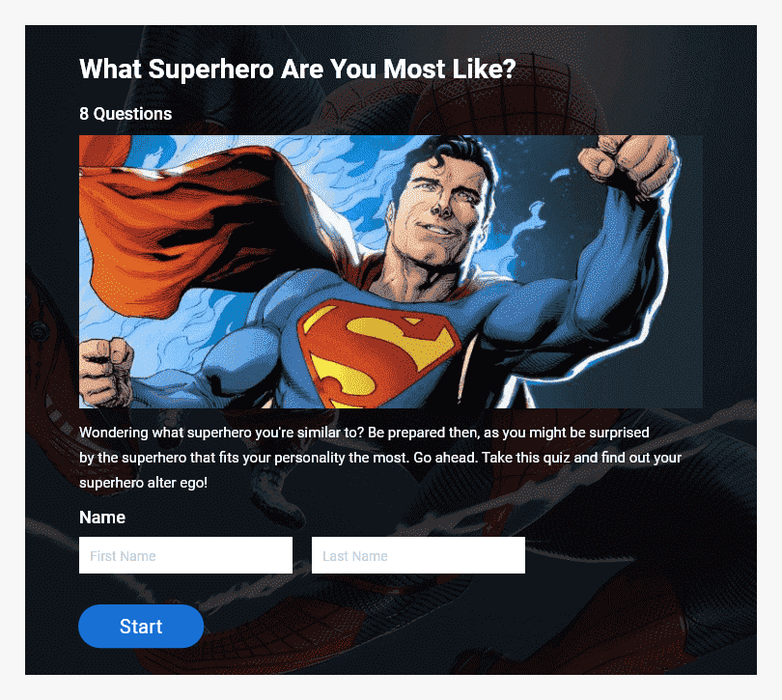Click the 'Start' label inside the blue button
The height and width of the screenshot is (700, 782).
pyautogui.click(x=141, y=627)
